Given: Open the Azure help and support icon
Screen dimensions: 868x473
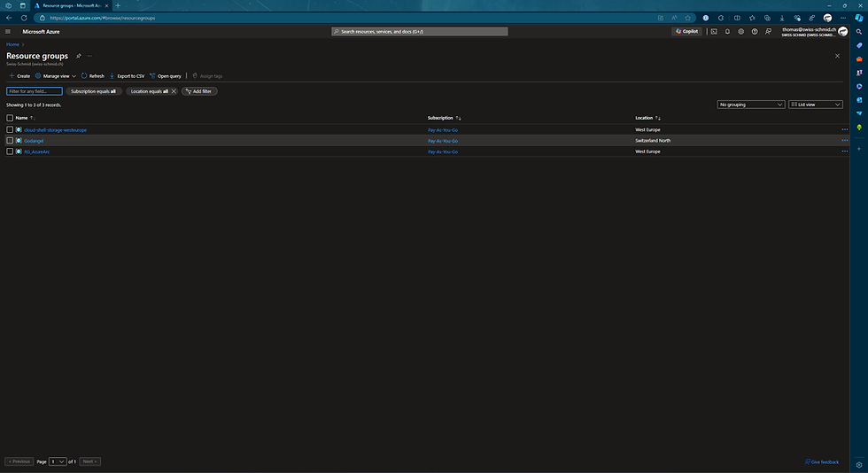Looking at the screenshot, I should click(755, 32).
